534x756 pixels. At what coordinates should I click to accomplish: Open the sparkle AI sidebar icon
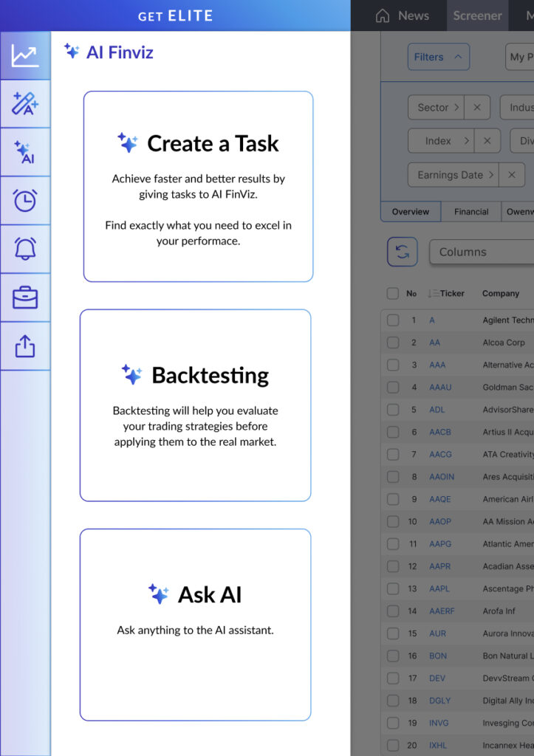click(25, 152)
